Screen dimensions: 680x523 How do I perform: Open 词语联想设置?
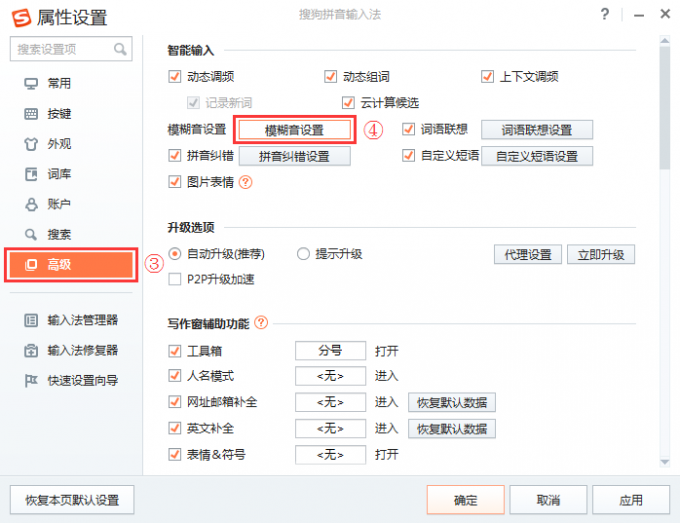click(537, 130)
